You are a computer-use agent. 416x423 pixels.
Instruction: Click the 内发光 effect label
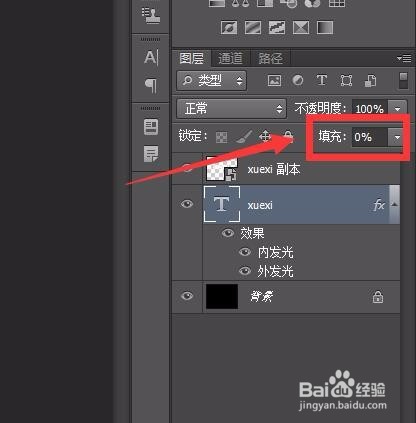click(275, 252)
